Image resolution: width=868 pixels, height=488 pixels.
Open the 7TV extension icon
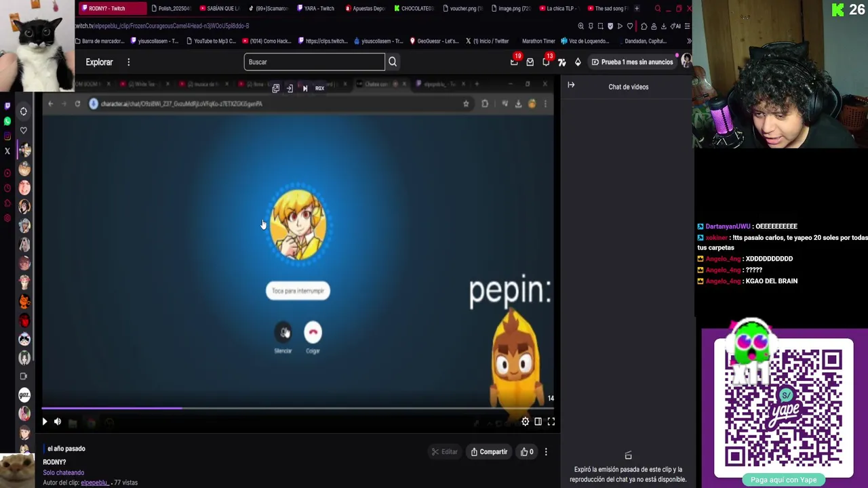coord(562,62)
